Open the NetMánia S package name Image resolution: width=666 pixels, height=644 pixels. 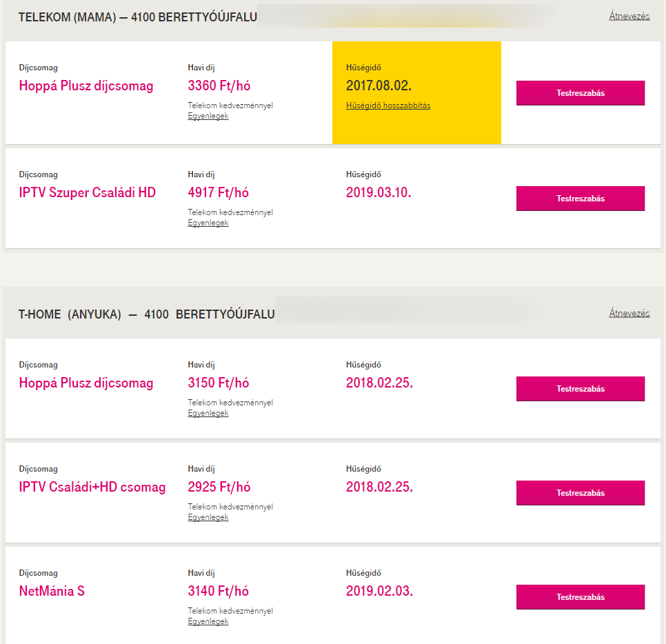coord(52,591)
